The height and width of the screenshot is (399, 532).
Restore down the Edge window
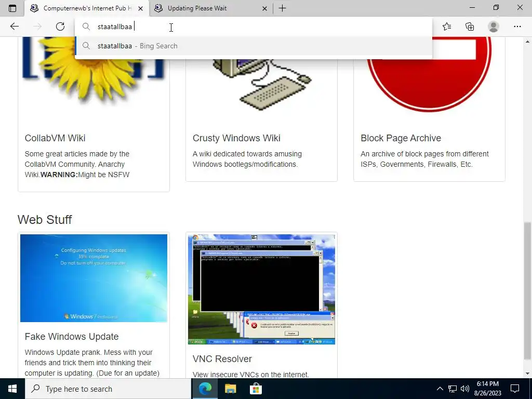tap(496, 7)
